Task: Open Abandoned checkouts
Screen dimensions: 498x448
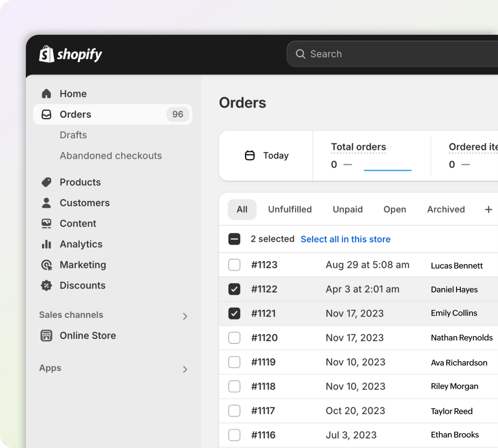Action: click(x=111, y=156)
